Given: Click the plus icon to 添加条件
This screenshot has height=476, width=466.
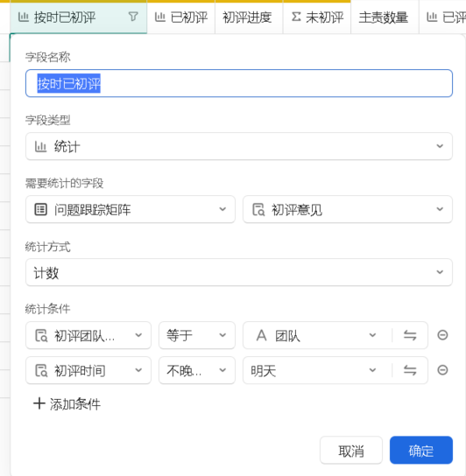Looking at the screenshot, I should coord(39,403).
